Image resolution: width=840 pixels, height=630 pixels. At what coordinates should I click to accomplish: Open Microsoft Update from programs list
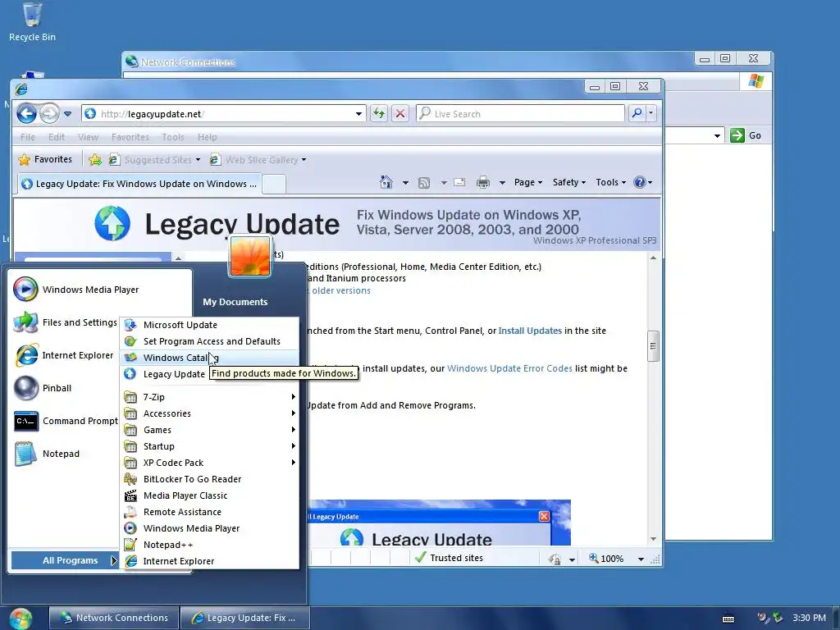click(209, 325)
